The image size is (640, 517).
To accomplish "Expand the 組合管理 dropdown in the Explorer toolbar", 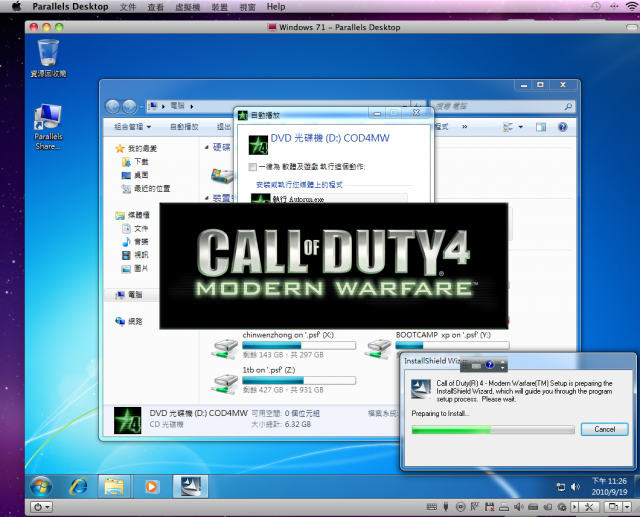I will point(133,127).
